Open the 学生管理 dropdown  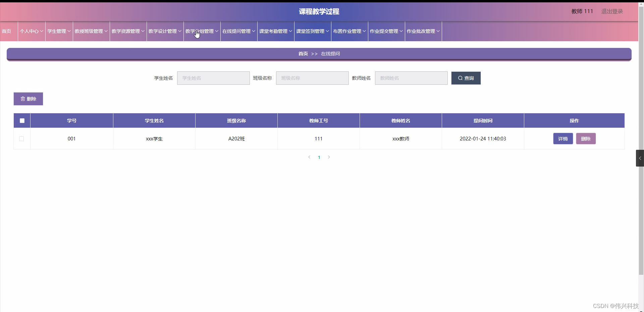[x=59, y=31]
